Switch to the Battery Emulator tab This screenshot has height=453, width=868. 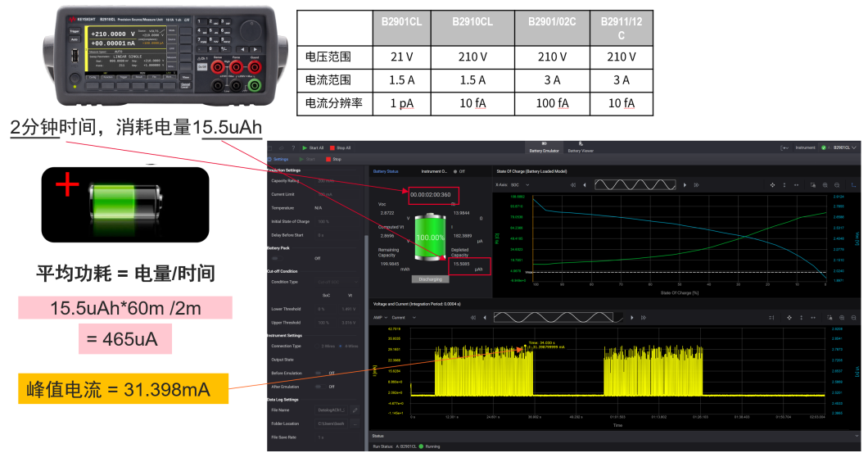[544, 148]
